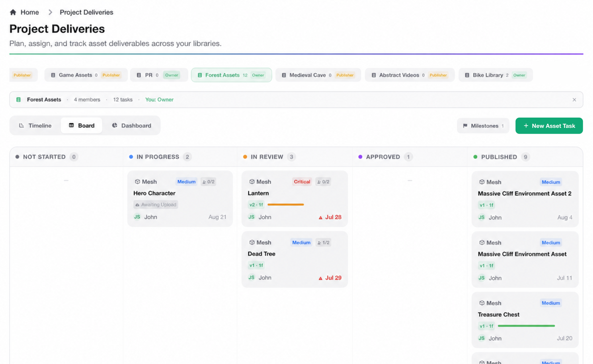Open the Home breadcrumb link
Viewport: 593px width, 364px height.
(x=30, y=12)
